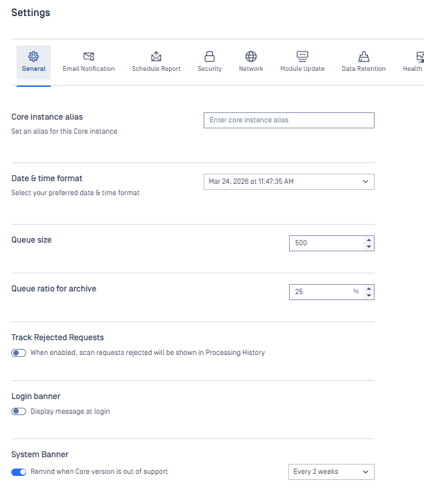Click the Schedule Report icon
Image resolution: width=424 pixels, height=504 pixels.
click(156, 56)
